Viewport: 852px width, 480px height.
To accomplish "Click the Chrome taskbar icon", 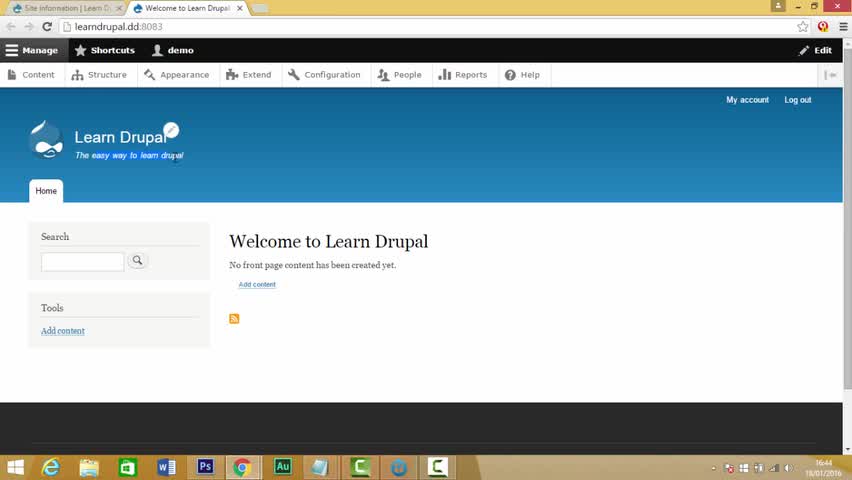I will [242, 467].
